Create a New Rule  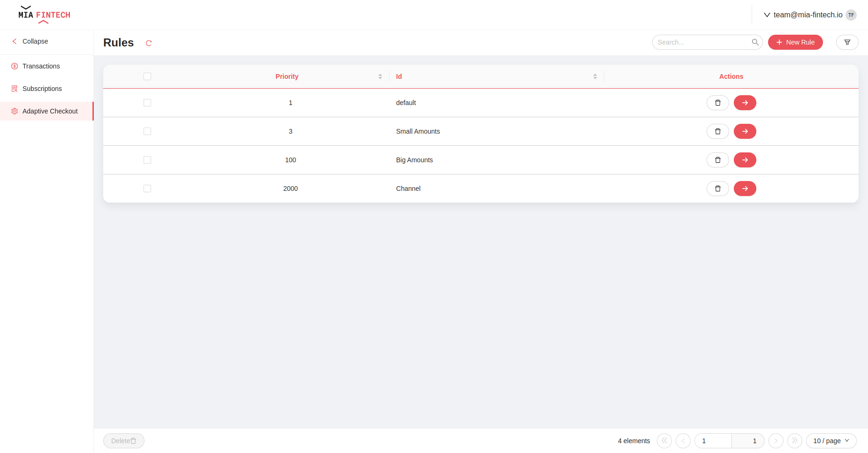795,42
